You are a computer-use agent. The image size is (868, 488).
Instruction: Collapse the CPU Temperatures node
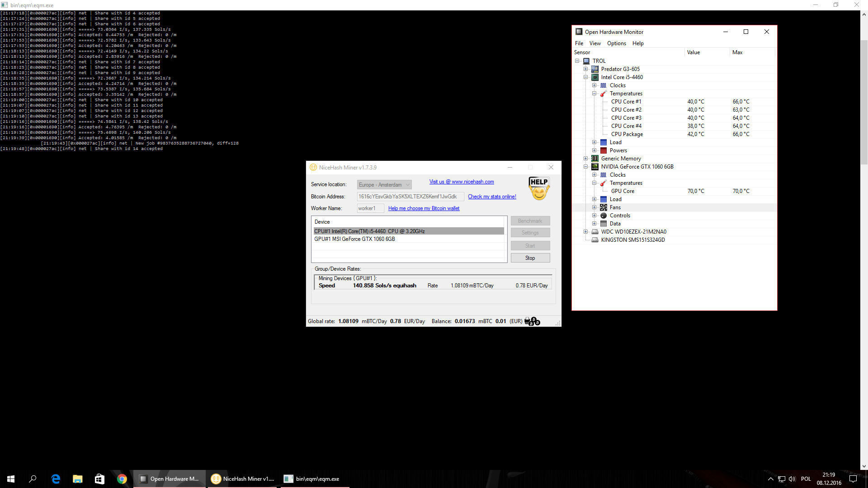tap(594, 94)
